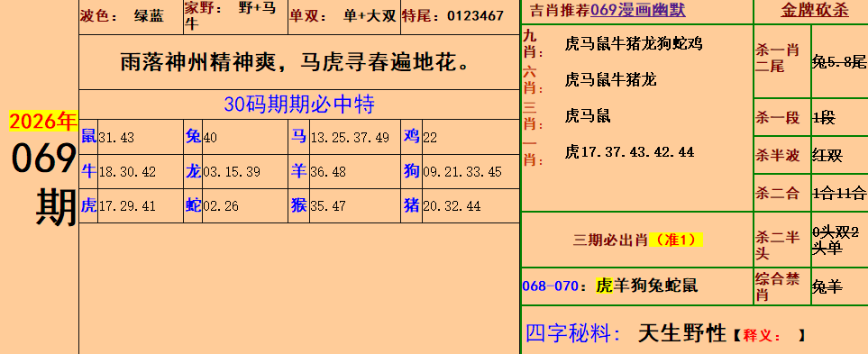The height and width of the screenshot is (354, 868).
Task: Click the 羊 zodiac label in number table
Action: tap(299, 171)
